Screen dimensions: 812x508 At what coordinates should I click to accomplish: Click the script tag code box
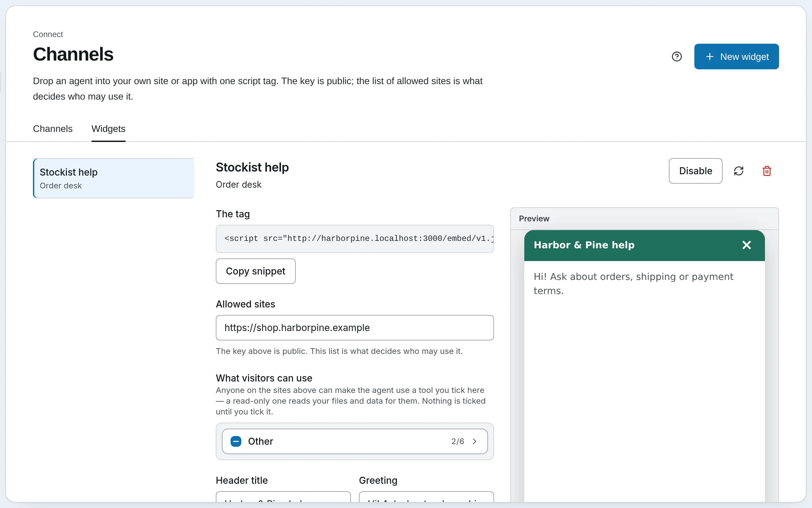tap(355, 239)
